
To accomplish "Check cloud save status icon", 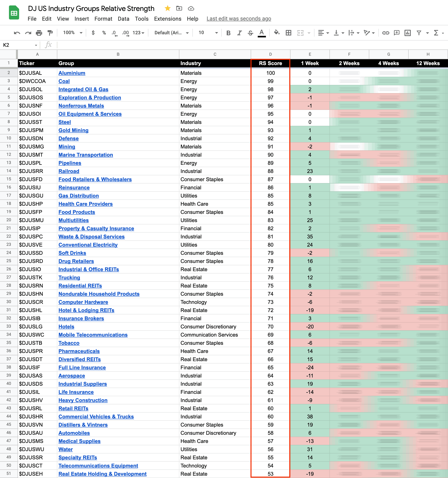I will pos(191,8).
